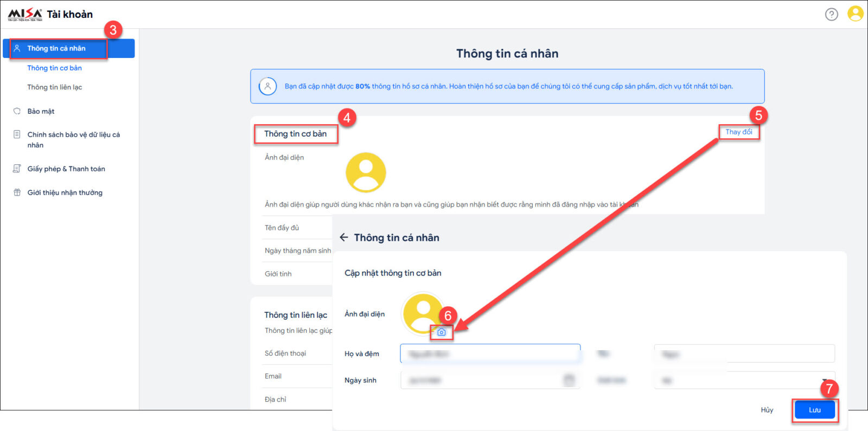Click the large yellow profile avatar

point(366,172)
